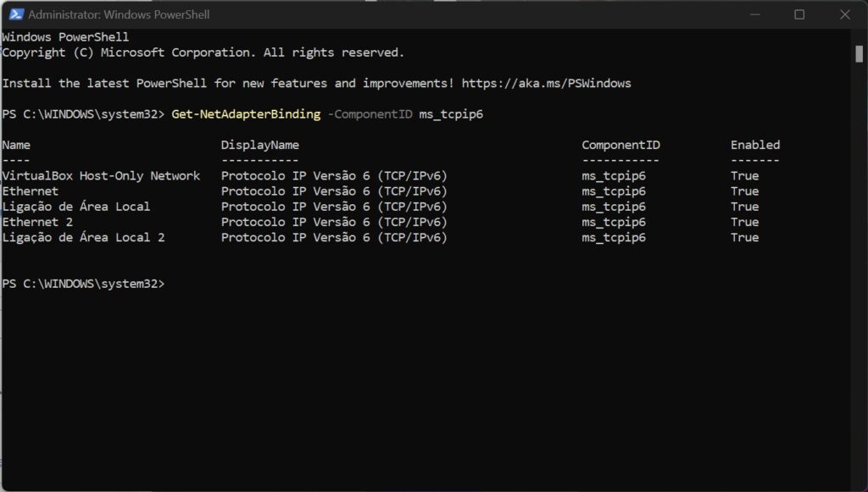
Task: Click the ComponentID column header
Action: pyautogui.click(x=620, y=145)
